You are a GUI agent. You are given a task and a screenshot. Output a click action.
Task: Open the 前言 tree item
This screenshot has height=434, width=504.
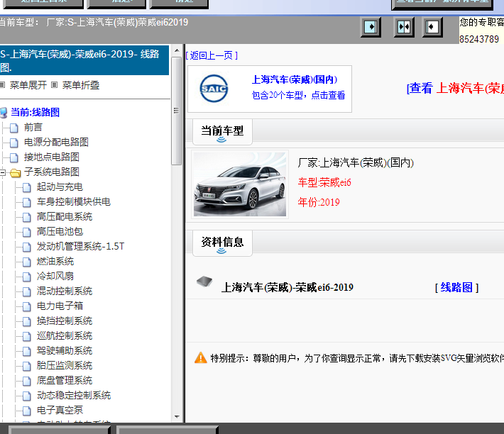point(33,128)
